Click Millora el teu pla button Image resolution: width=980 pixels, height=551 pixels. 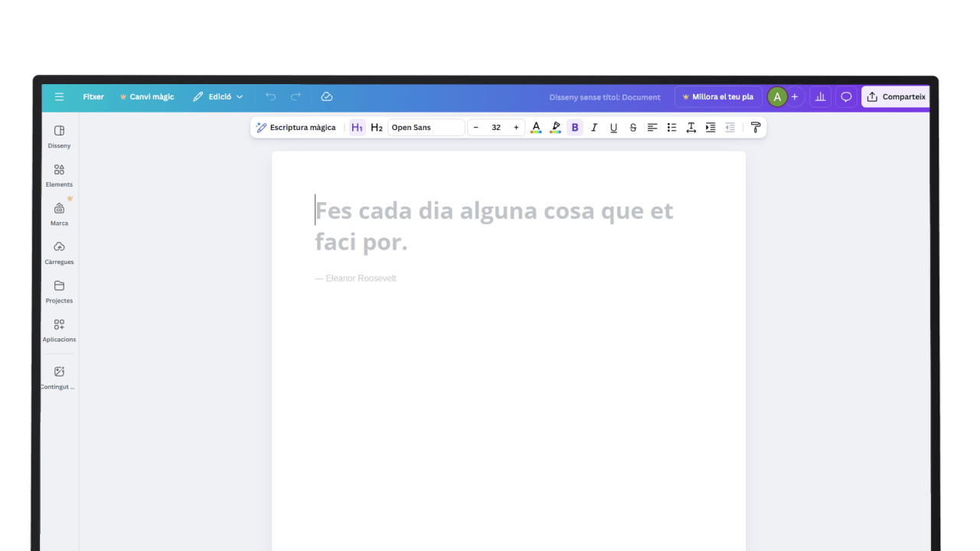[x=717, y=97]
